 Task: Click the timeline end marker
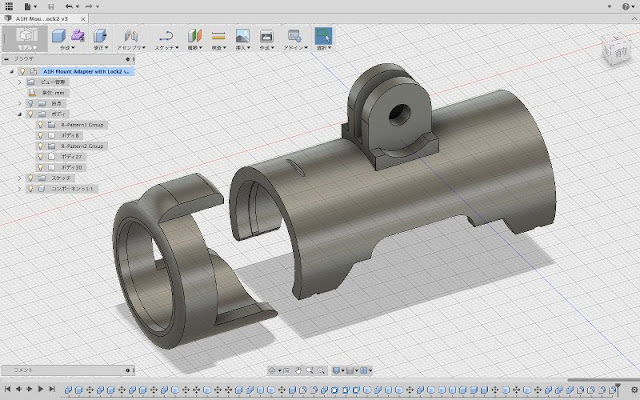coord(618,388)
